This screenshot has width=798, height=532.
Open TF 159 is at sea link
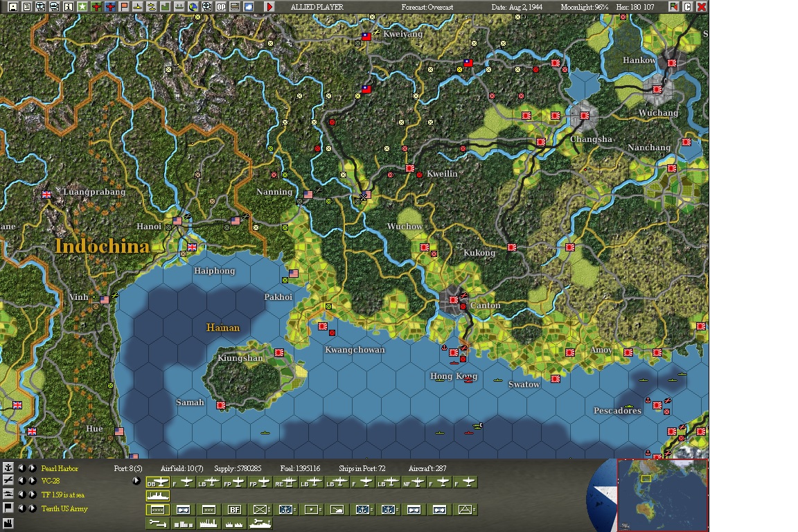(x=62, y=495)
